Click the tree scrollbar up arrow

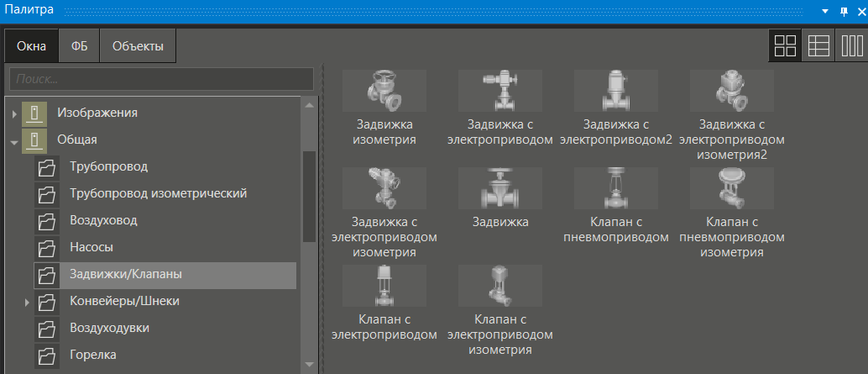310,105
